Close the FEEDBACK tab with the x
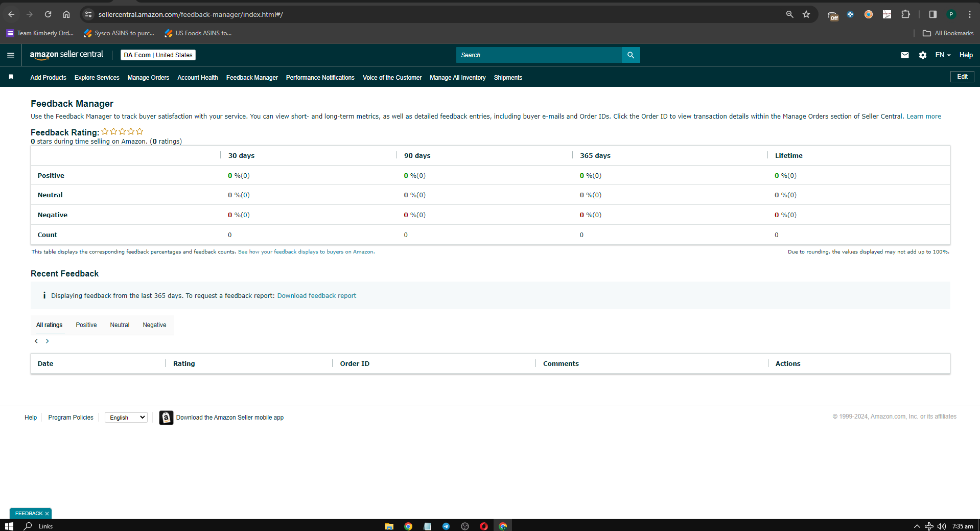The image size is (980, 531). [47, 514]
